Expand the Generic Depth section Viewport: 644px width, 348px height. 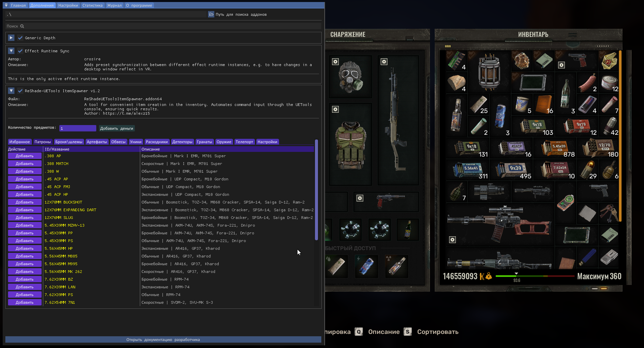[x=11, y=38]
